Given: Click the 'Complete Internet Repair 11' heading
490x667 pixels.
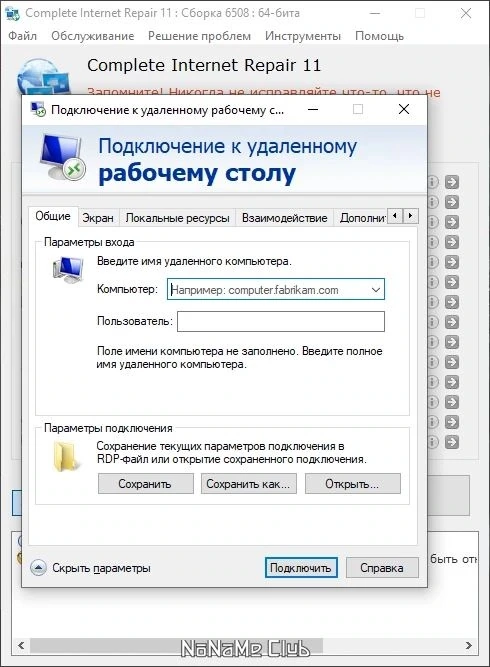Looking at the screenshot, I should [204, 66].
